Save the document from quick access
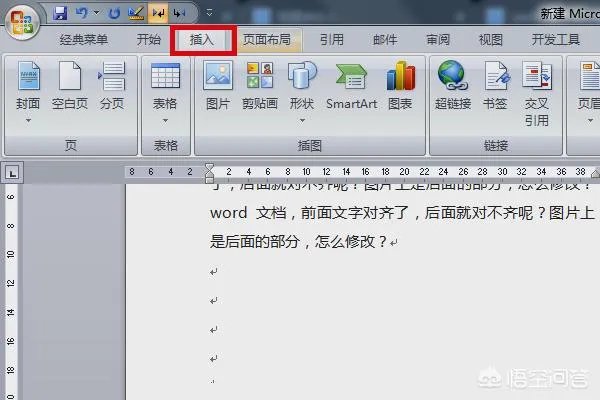Screen dimensions: 600x400 [x=60, y=13]
